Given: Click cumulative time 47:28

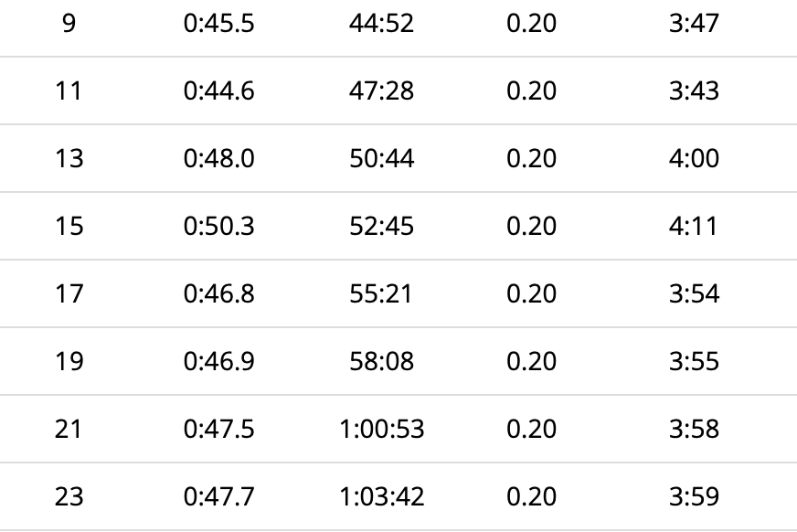Looking at the screenshot, I should [x=382, y=91].
